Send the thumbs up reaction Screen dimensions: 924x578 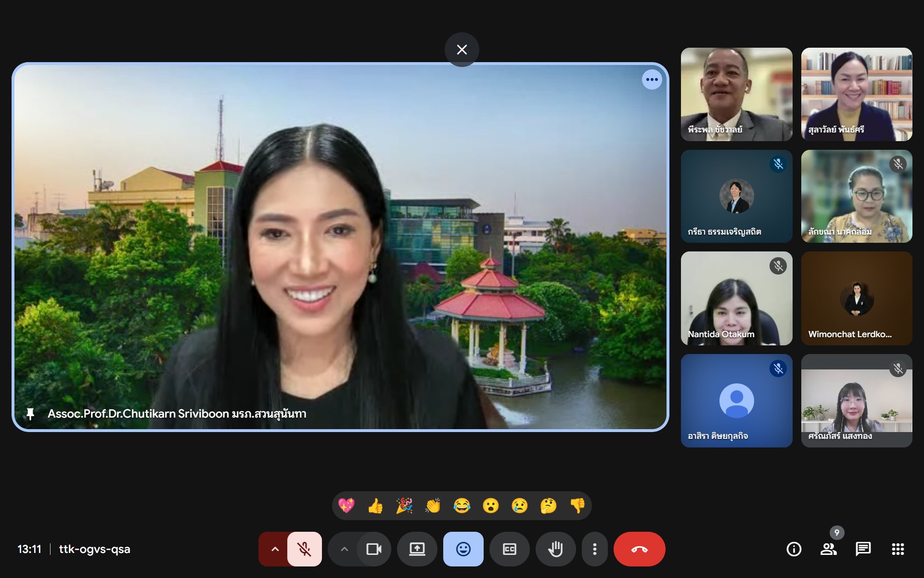pyautogui.click(x=375, y=506)
